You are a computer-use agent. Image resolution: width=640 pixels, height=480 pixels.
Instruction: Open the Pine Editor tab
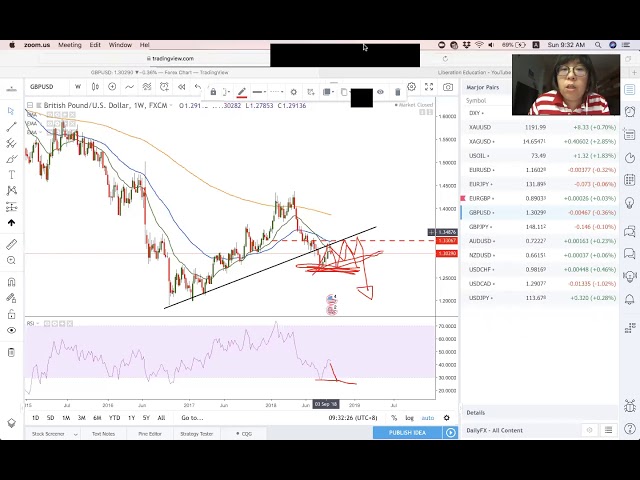click(x=150, y=433)
